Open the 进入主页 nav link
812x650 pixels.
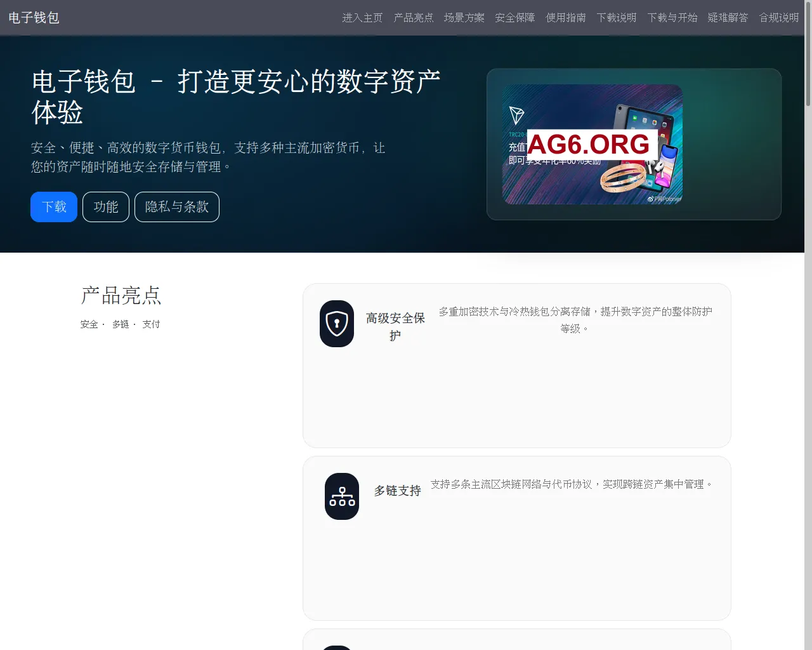click(362, 18)
